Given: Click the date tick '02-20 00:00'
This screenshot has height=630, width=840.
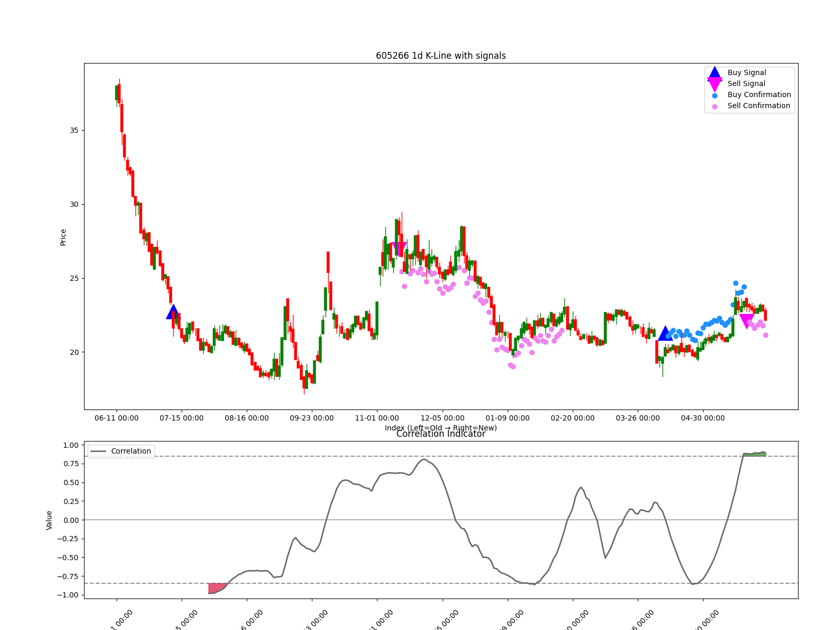Looking at the screenshot, I should click(x=573, y=418).
